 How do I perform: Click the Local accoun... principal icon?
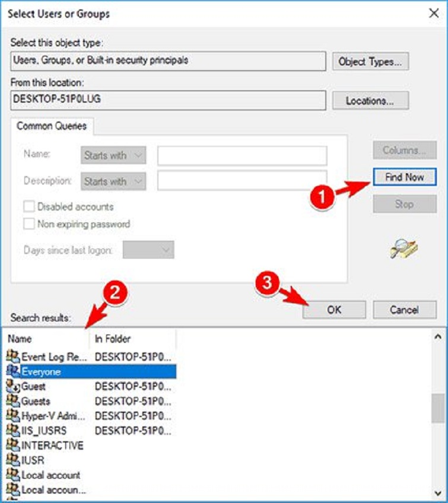click(x=13, y=489)
